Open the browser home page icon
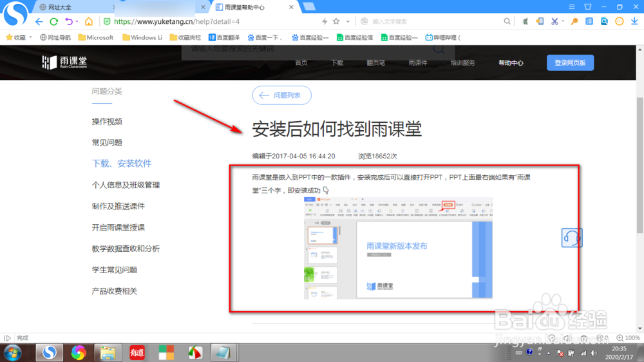 coord(89,21)
